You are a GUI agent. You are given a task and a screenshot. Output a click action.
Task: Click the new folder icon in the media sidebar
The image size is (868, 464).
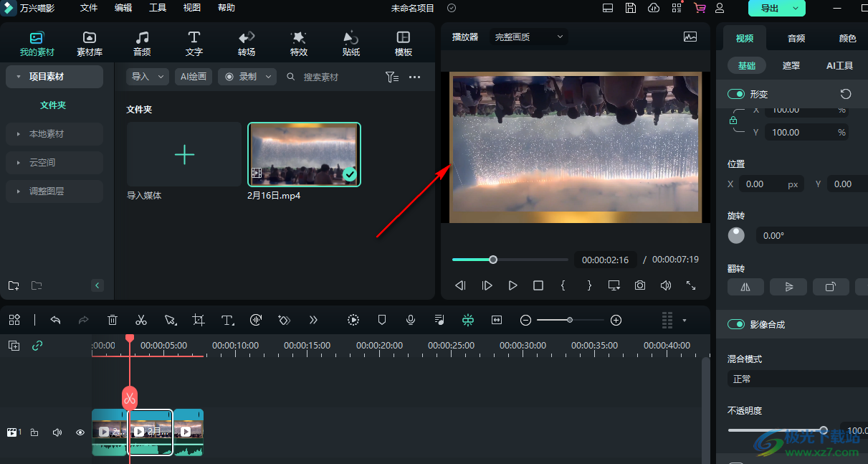click(14, 285)
